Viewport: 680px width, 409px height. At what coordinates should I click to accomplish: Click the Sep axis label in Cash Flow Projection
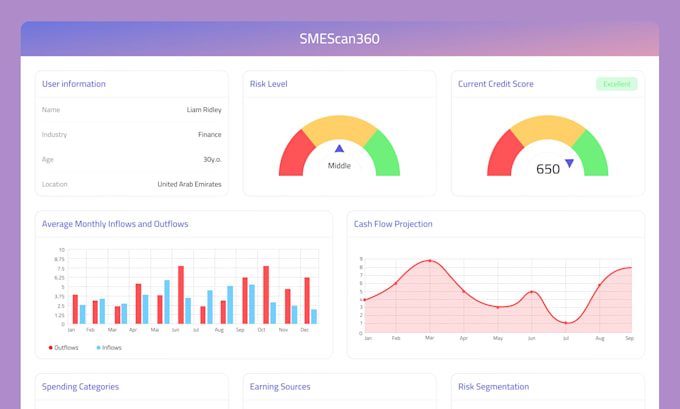coord(630,338)
